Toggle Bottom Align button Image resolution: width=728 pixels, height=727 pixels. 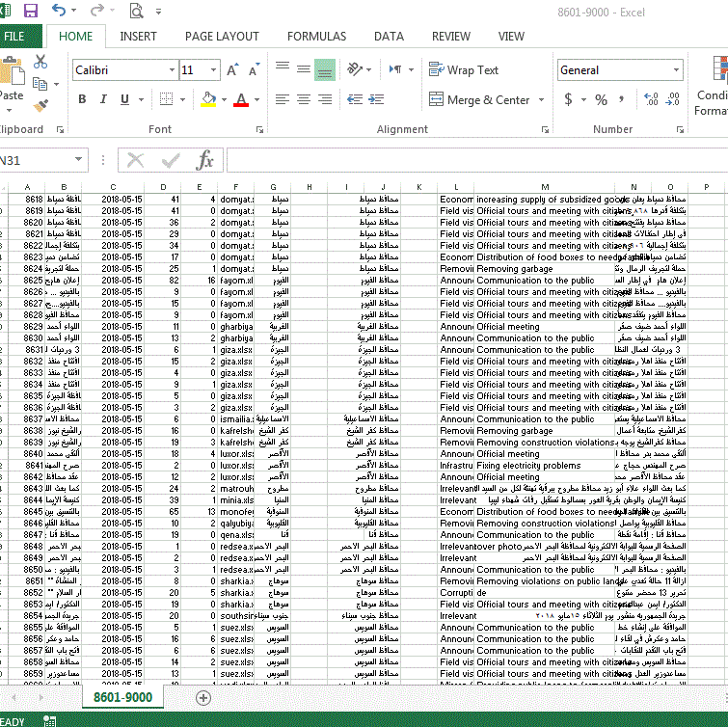coord(325,70)
